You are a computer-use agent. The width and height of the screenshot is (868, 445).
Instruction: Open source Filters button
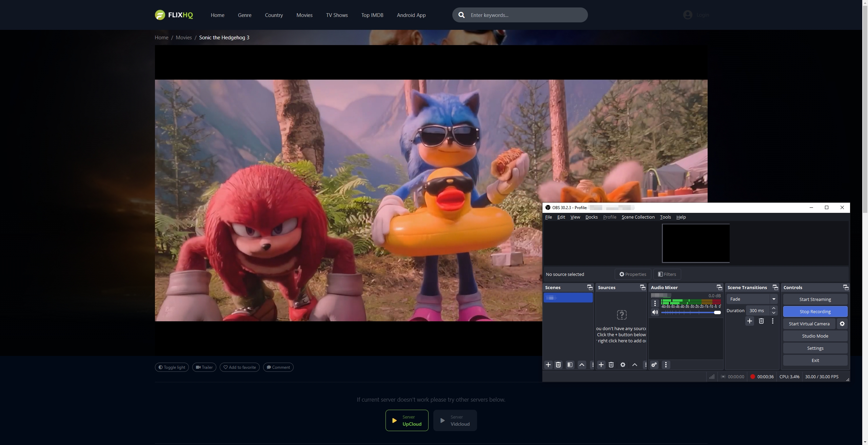pyautogui.click(x=667, y=274)
